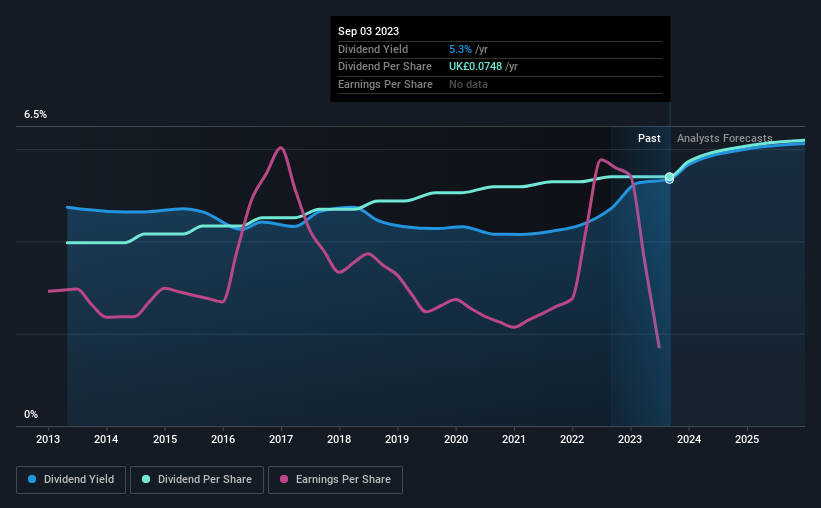Viewport: 821px width, 508px height.
Task: Select the 2015 x-axis label
Action: click(165, 439)
